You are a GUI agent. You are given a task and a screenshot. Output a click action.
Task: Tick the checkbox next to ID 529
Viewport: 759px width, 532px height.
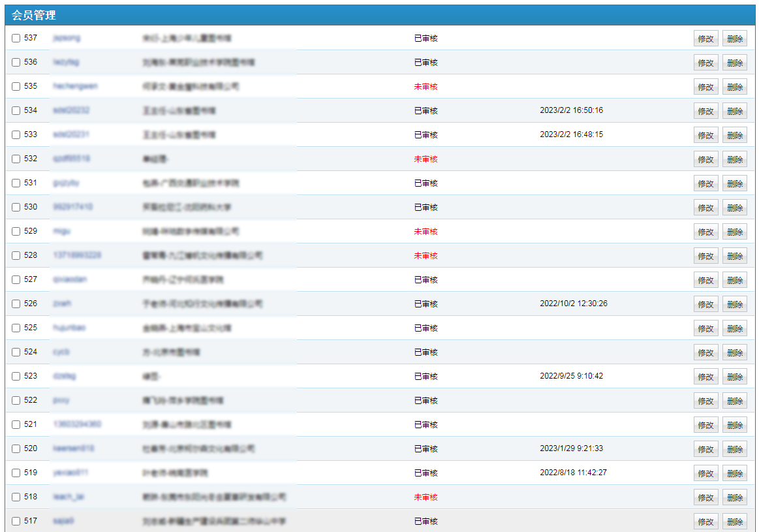pyautogui.click(x=16, y=232)
